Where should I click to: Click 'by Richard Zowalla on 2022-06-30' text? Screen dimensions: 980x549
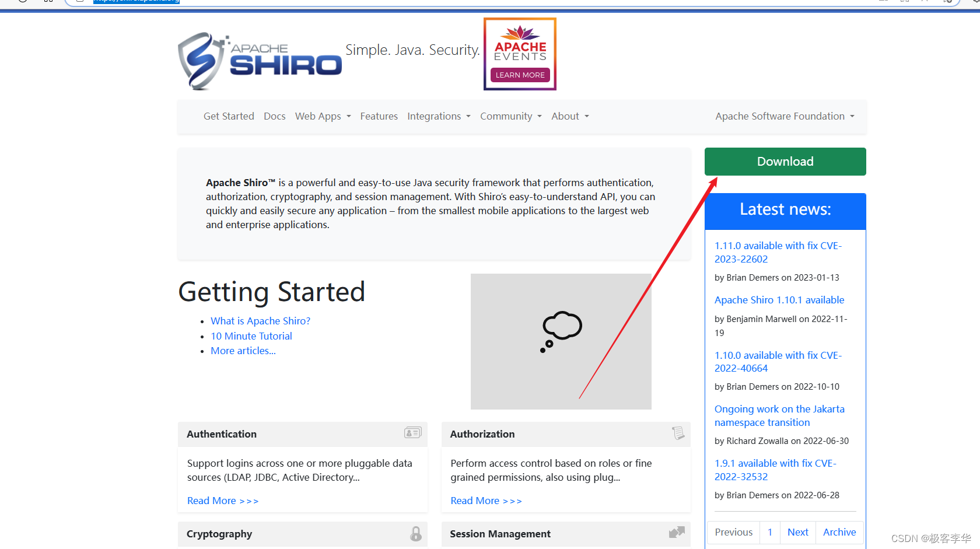pyautogui.click(x=782, y=441)
